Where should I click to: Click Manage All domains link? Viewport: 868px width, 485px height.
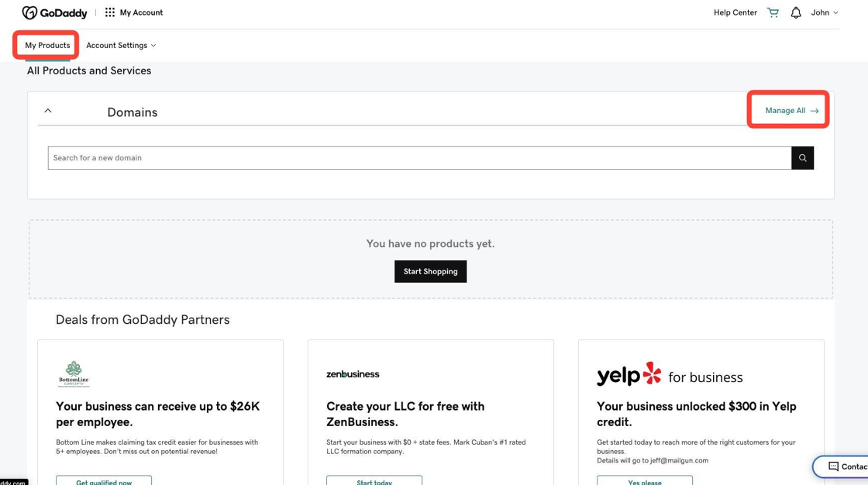coord(791,111)
